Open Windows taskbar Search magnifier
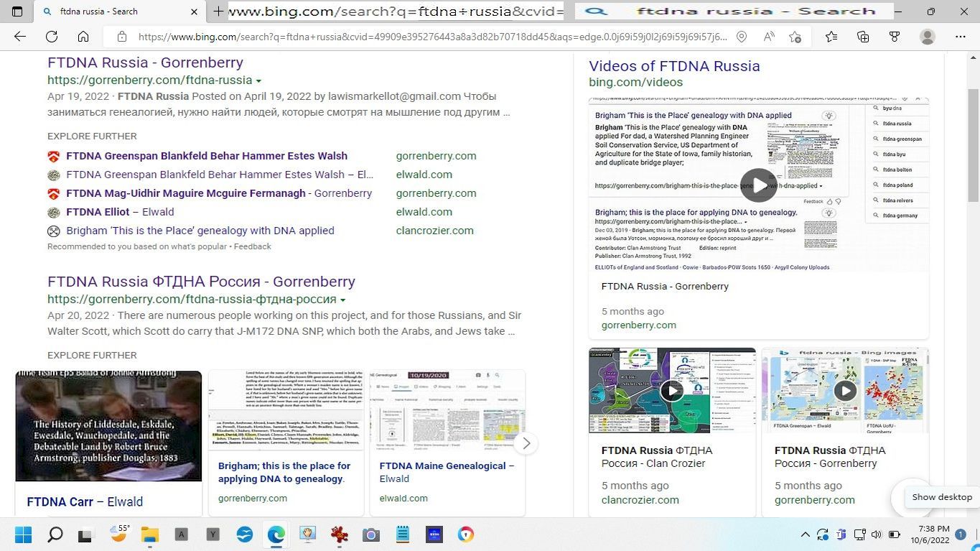Screen dimensions: 980x551 point(55,534)
